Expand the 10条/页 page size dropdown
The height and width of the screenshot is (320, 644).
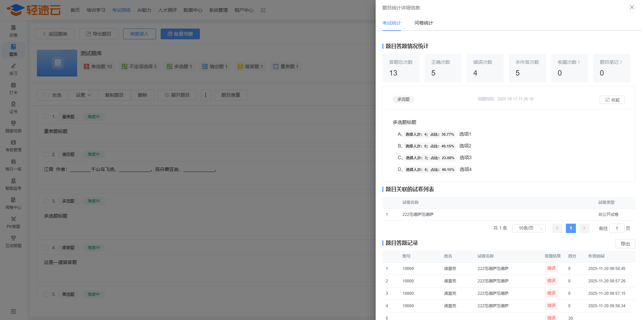pyautogui.click(x=529, y=228)
